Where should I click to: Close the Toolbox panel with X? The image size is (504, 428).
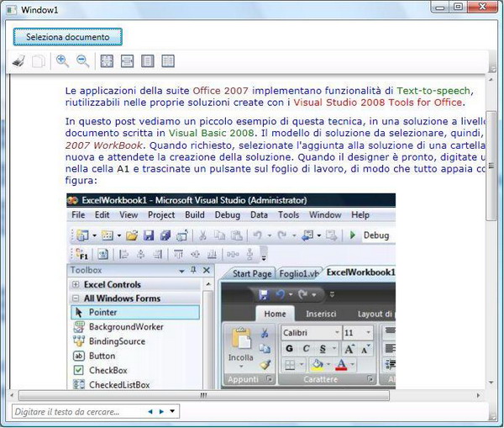click(x=207, y=270)
